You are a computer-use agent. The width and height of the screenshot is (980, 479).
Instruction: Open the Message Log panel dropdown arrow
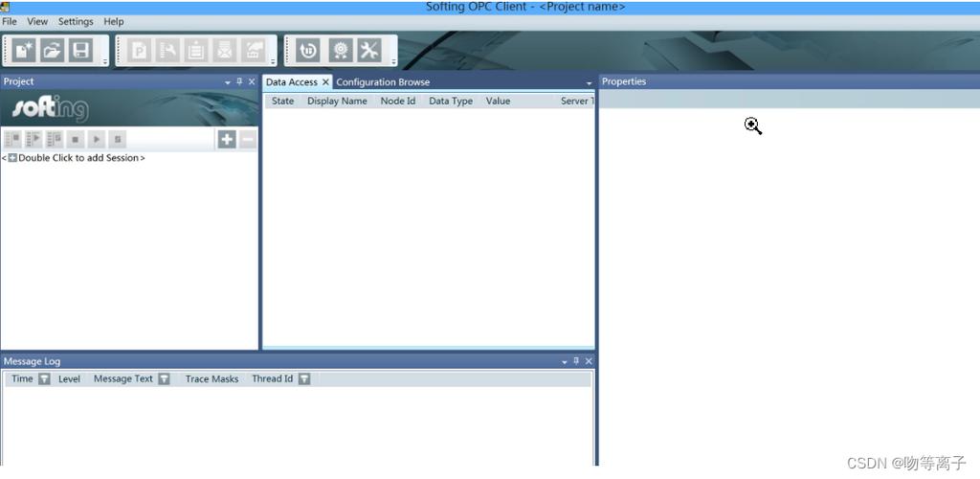(565, 362)
